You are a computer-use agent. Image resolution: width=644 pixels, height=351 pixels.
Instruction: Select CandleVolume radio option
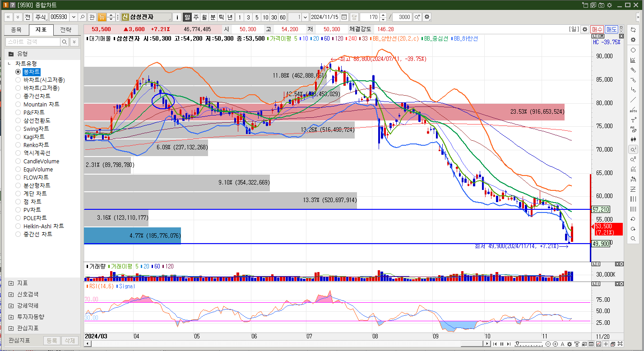click(18, 161)
